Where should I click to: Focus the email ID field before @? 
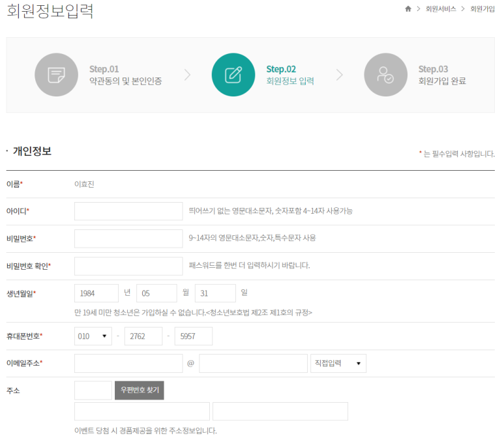(128, 364)
